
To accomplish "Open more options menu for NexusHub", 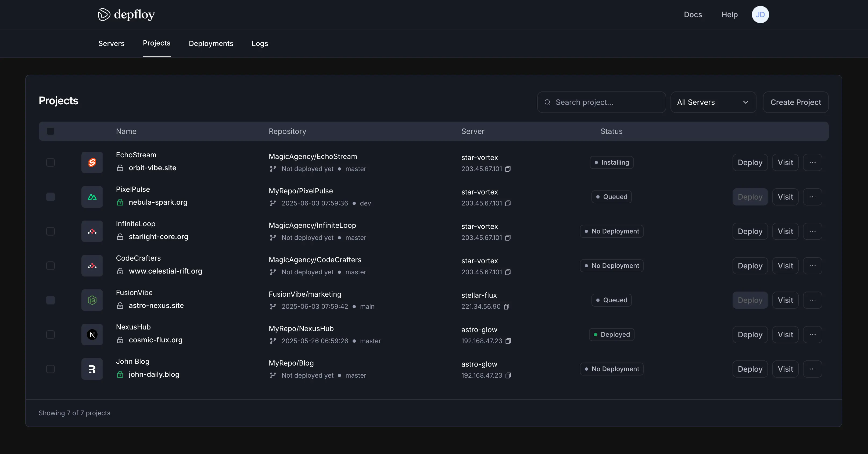I will (812, 335).
